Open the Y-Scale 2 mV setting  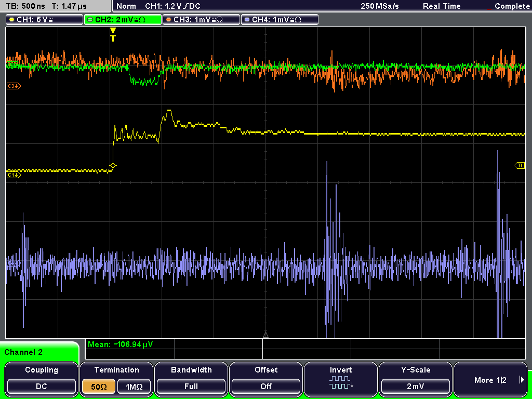coord(416,379)
